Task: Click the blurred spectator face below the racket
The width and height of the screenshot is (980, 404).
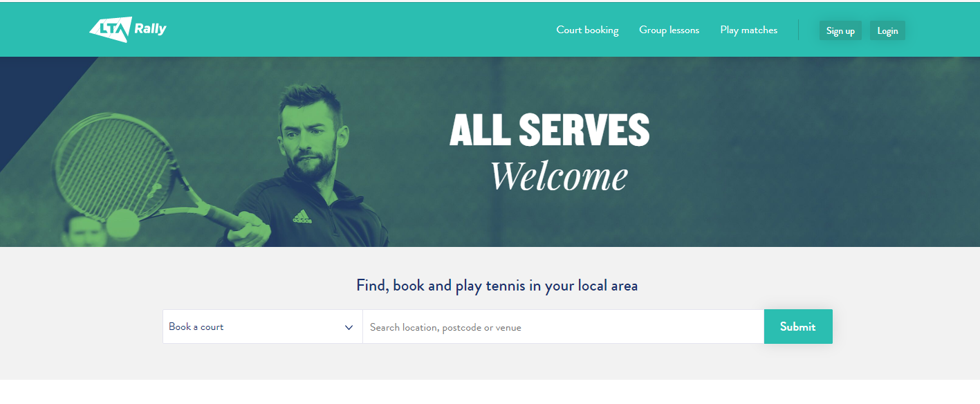Action: [85, 232]
